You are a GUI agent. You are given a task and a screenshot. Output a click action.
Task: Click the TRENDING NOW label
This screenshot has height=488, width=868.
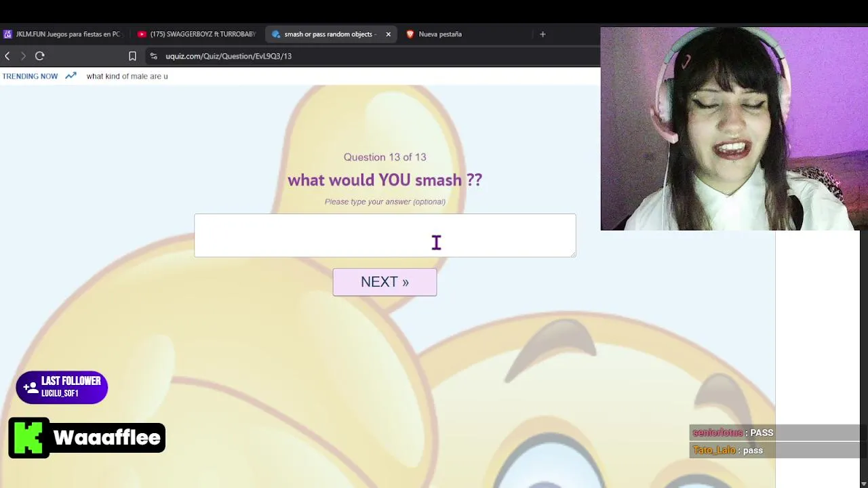[x=30, y=76]
